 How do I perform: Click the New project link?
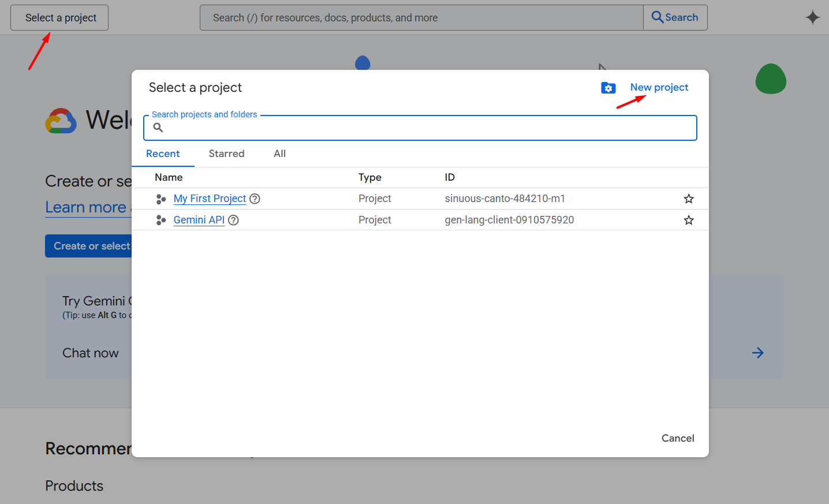[x=659, y=87]
